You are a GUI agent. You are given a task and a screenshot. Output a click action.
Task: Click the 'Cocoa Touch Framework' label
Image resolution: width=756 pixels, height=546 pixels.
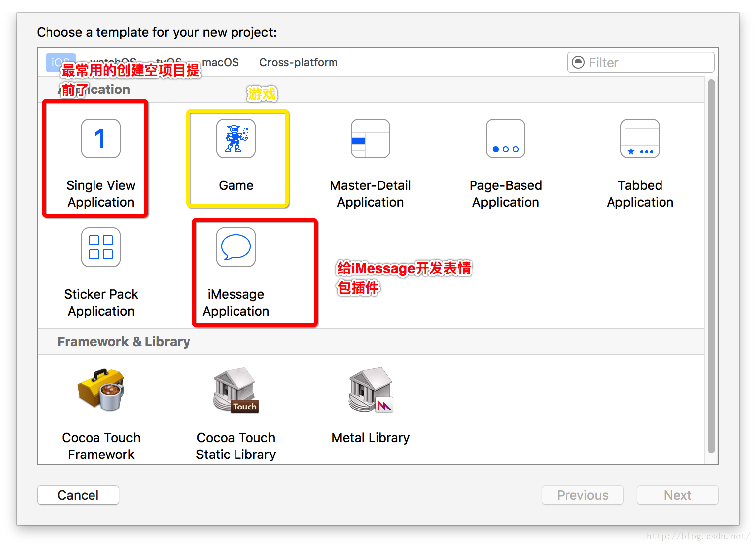coord(101,446)
